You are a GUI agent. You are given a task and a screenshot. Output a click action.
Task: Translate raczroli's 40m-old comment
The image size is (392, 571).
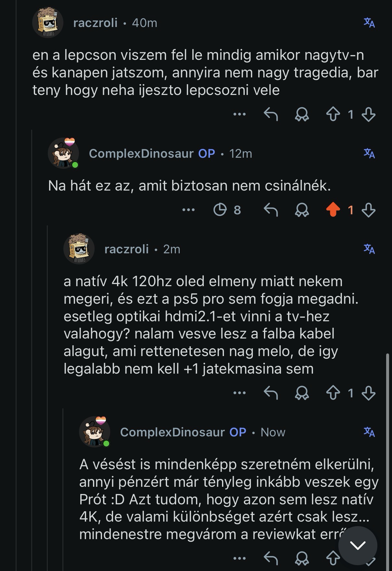tap(369, 23)
